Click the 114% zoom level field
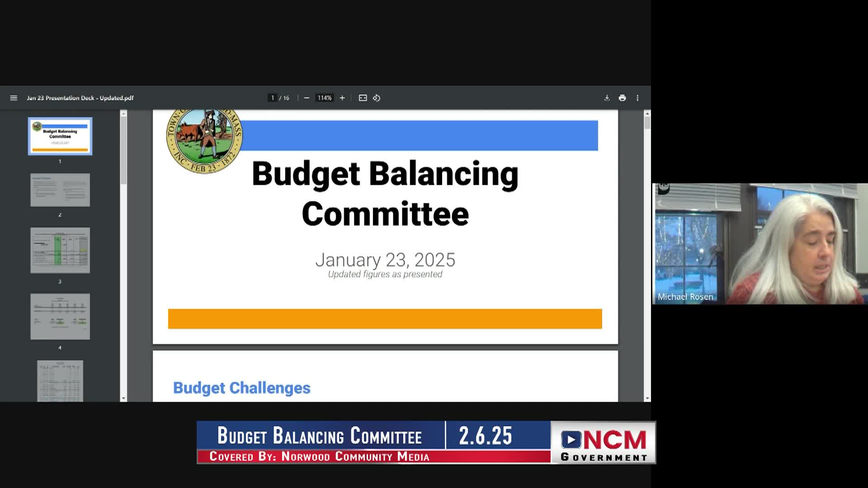This screenshot has height=488, width=868. click(x=324, y=98)
